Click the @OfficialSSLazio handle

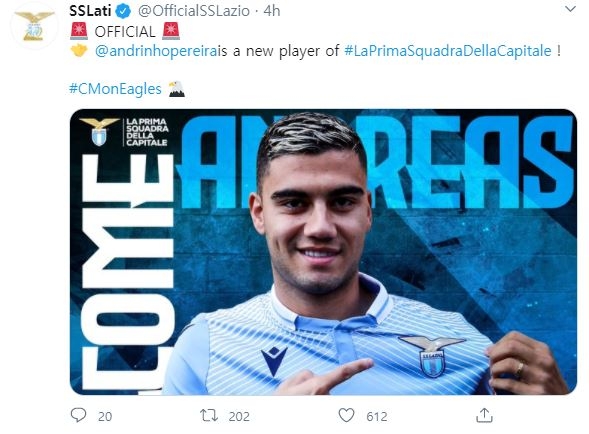(194, 11)
